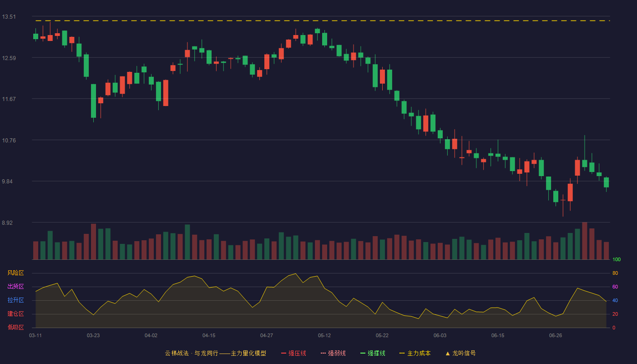Click the 低吸区 zone label
This screenshot has width=637, height=364.
click(15, 327)
